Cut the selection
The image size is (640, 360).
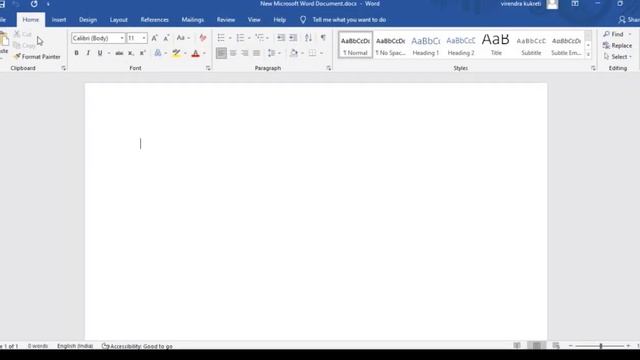23,34
